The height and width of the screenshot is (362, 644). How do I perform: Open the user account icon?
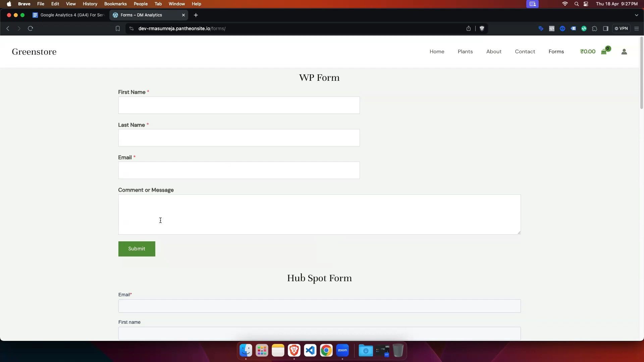[x=624, y=52]
